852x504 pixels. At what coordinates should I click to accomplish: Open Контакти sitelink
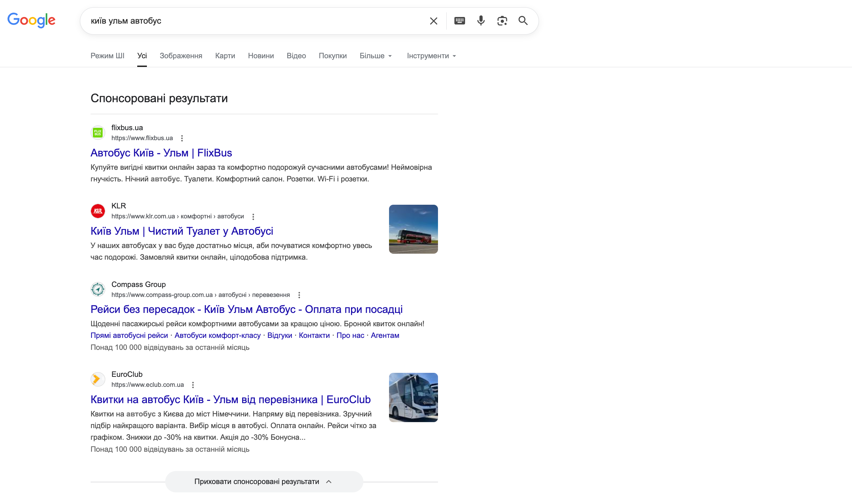coord(314,336)
